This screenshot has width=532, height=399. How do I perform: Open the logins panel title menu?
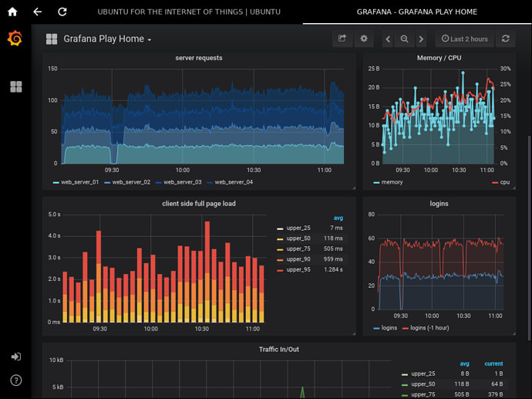click(x=439, y=204)
